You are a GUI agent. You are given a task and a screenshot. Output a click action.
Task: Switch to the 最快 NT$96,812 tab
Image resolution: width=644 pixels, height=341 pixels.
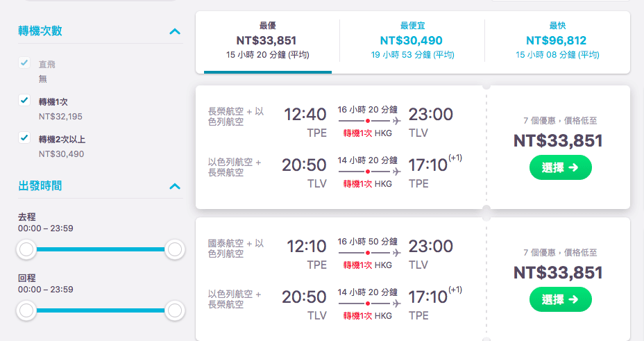click(x=557, y=41)
